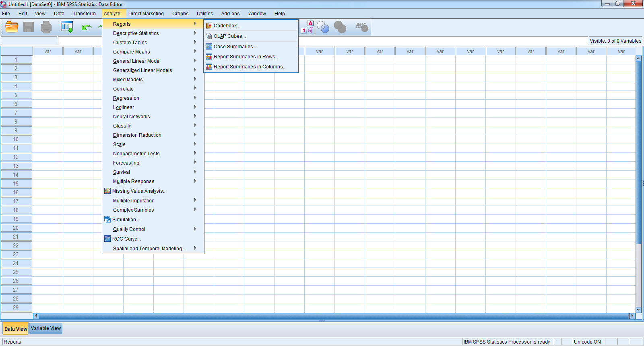The width and height of the screenshot is (644, 346).
Task: Expand the Custom Tables submenu
Action: pyautogui.click(x=153, y=43)
